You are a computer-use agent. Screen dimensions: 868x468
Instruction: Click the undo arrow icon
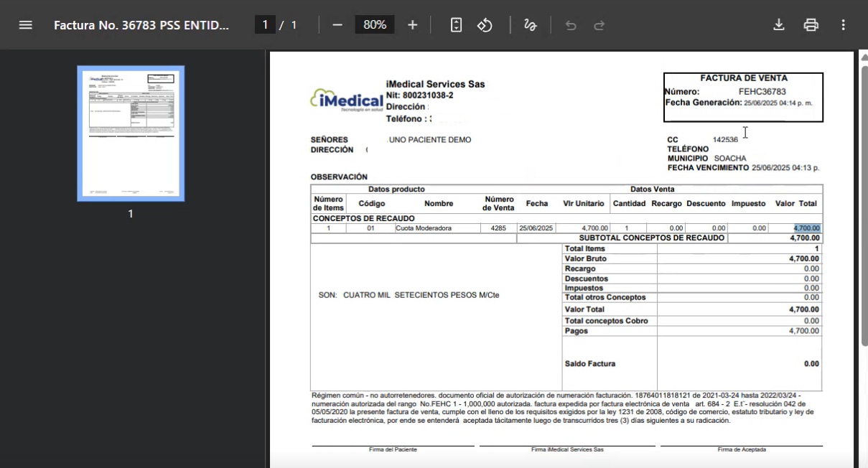[570, 24]
